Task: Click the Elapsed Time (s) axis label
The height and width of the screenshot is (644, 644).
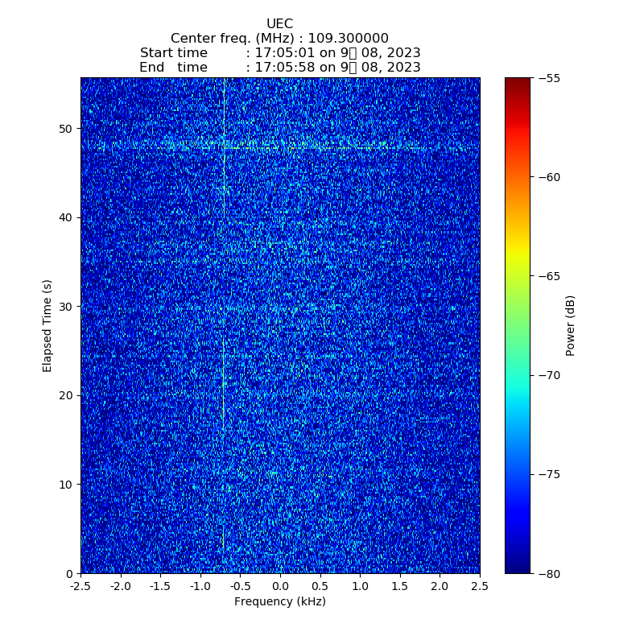Action: point(47,325)
